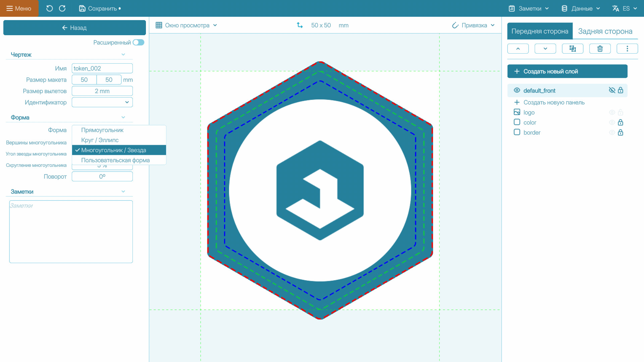Move layer down with chevron button

coord(545,49)
